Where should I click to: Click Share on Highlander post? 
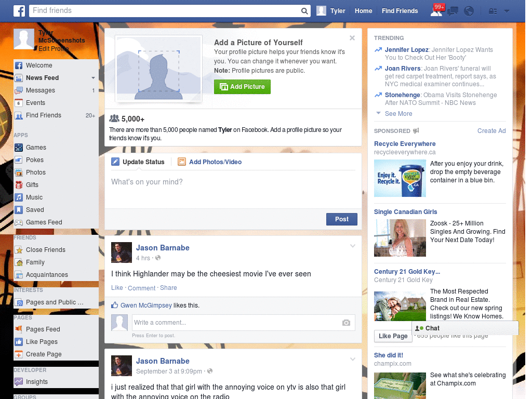click(168, 288)
